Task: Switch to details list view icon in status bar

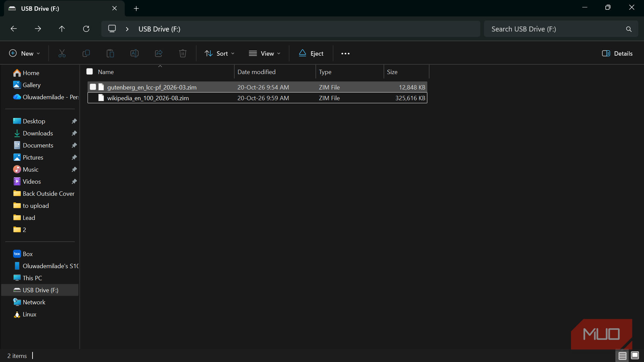Action: tap(623, 356)
